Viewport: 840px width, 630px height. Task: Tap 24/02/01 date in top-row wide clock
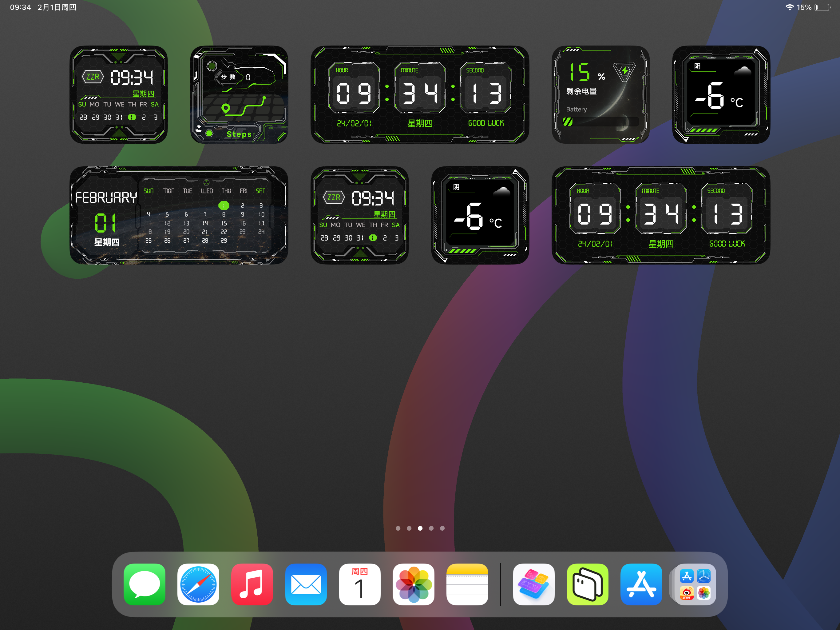pos(354,123)
